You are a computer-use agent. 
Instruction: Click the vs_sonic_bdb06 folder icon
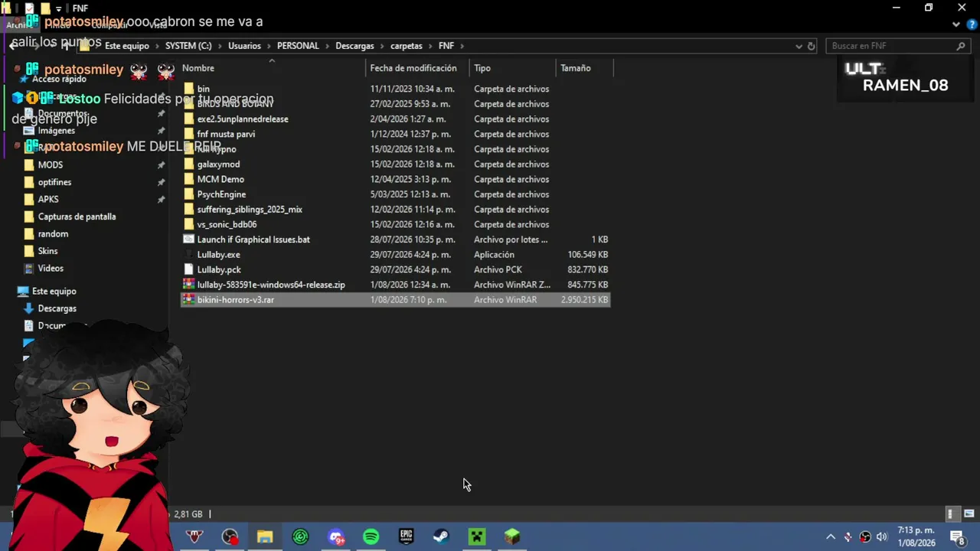coord(189,224)
